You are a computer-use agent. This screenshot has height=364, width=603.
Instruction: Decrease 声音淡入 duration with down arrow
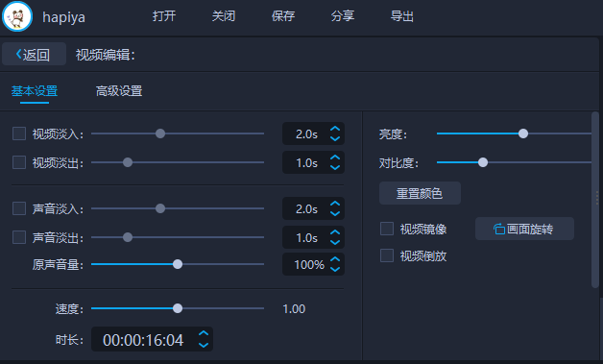[335, 213]
